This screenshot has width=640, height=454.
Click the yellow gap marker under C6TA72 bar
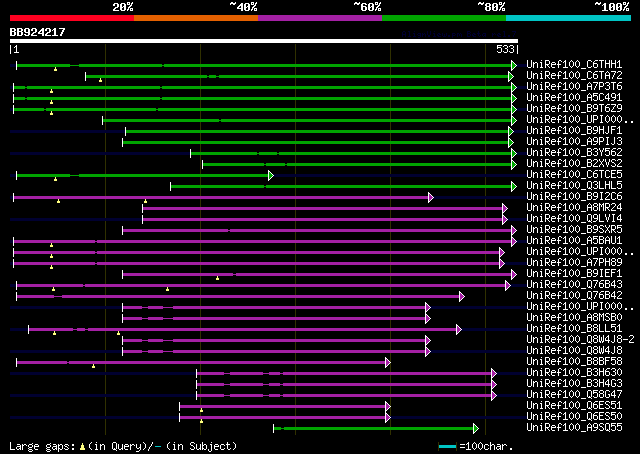[x=100, y=80]
